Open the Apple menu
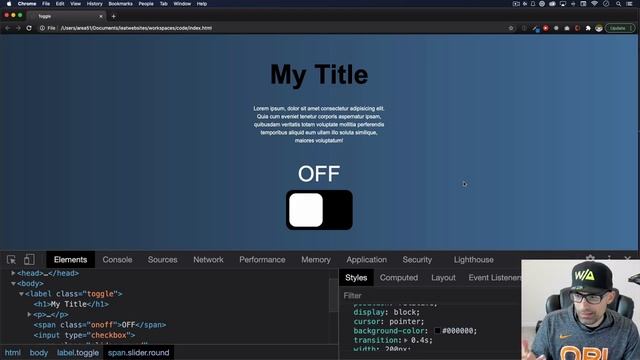 [x=9, y=4]
